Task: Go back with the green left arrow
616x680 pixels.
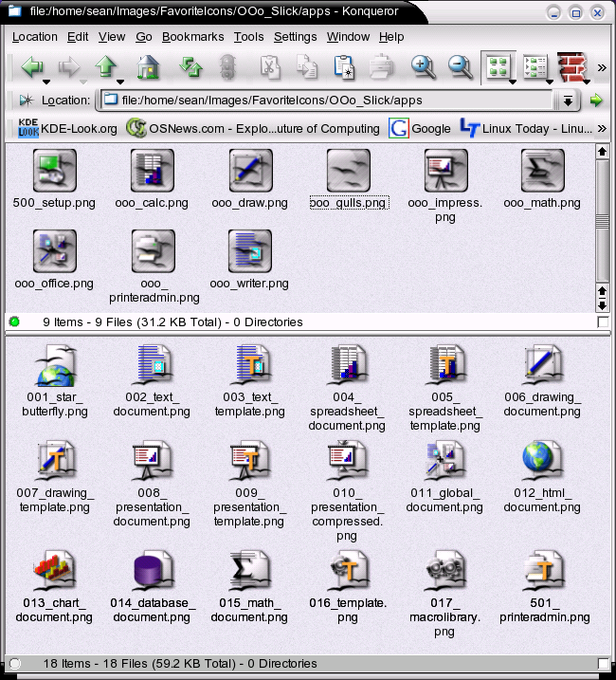Action: pyautogui.click(x=32, y=67)
